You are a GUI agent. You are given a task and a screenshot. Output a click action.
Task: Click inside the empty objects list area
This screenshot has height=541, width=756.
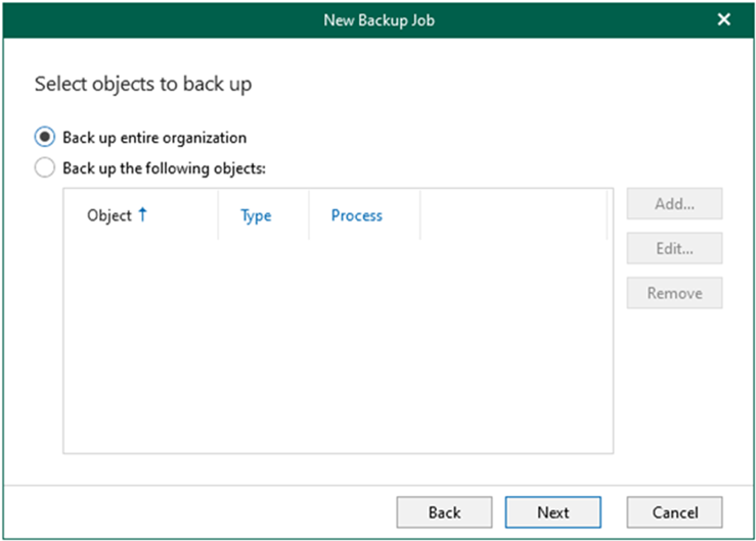coord(338,346)
